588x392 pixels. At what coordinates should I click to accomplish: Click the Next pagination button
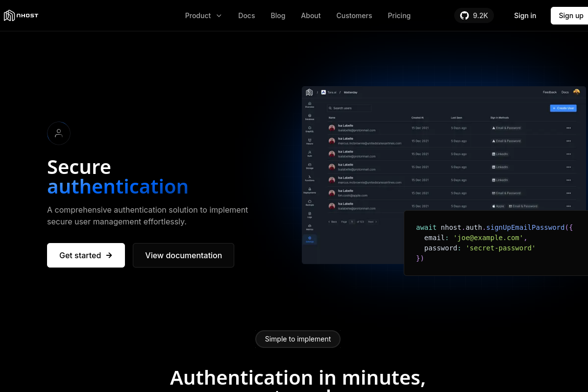point(372,222)
